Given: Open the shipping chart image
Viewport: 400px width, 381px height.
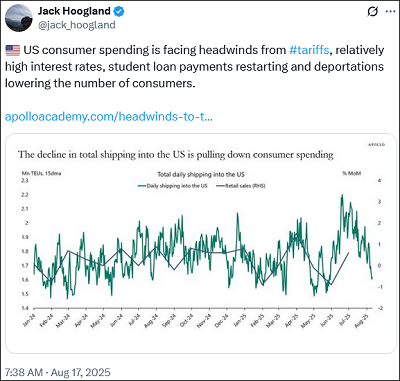Looking at the screenshot, I should (x=200, y=243).
